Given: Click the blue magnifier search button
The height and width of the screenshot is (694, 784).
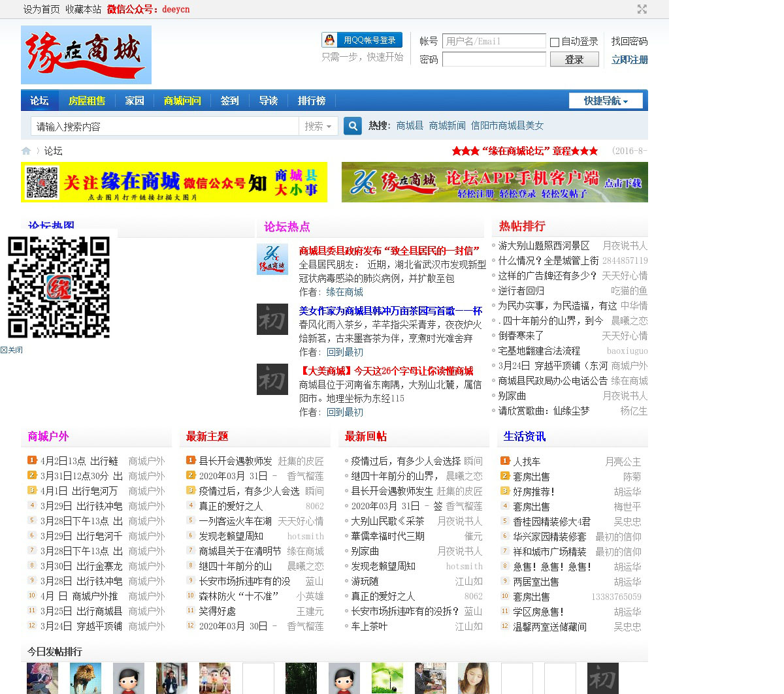Looking at the screenshot, I should (353, 126).
